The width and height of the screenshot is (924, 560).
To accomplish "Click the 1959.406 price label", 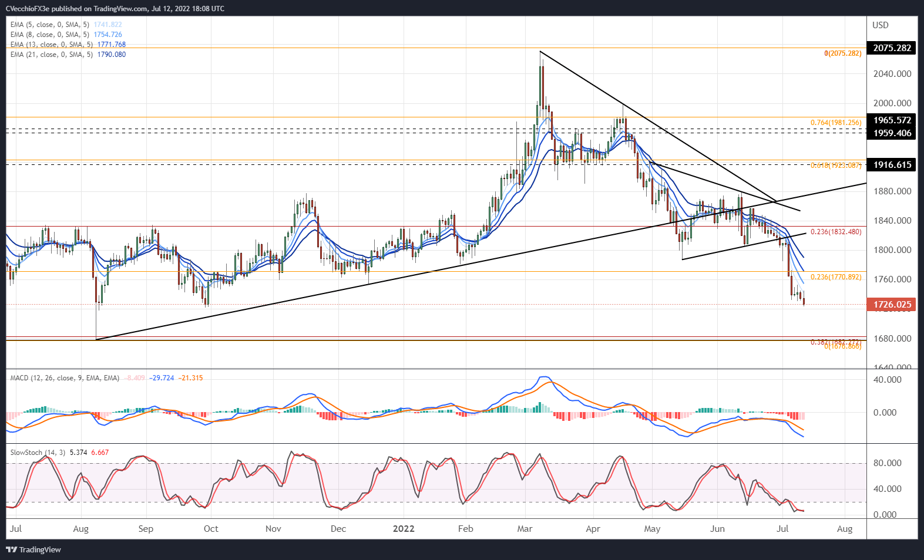I will click(x=892, y=133).
